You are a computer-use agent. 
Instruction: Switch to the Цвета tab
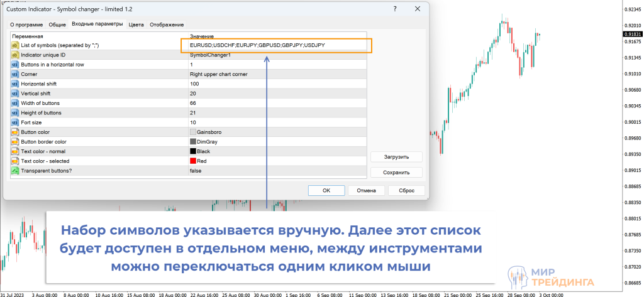(x=136, y=24)
